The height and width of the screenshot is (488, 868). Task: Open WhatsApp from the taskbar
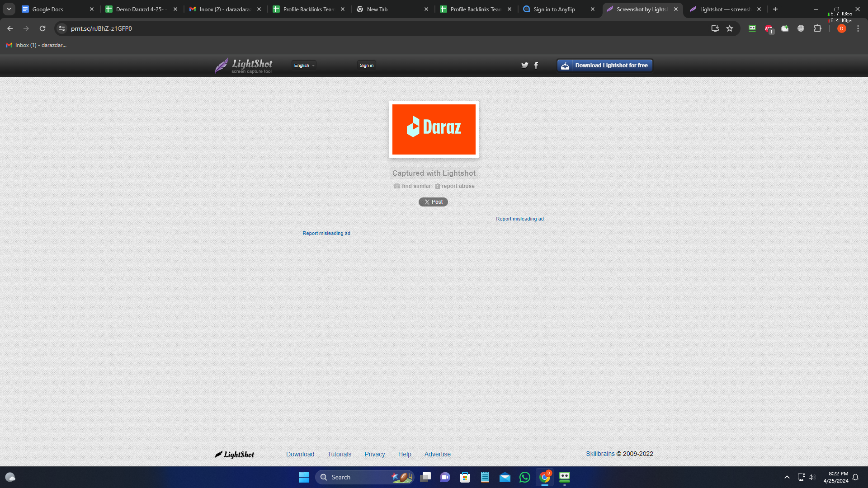[524, 477]
